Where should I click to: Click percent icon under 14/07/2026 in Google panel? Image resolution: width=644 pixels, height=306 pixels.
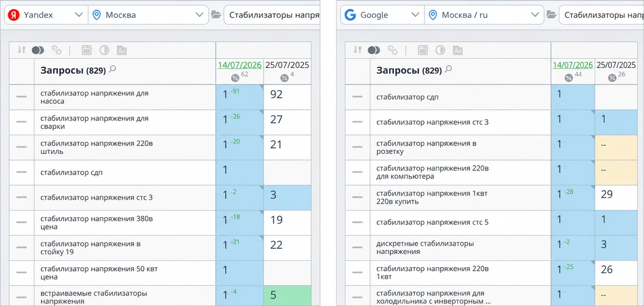(569, 78)
